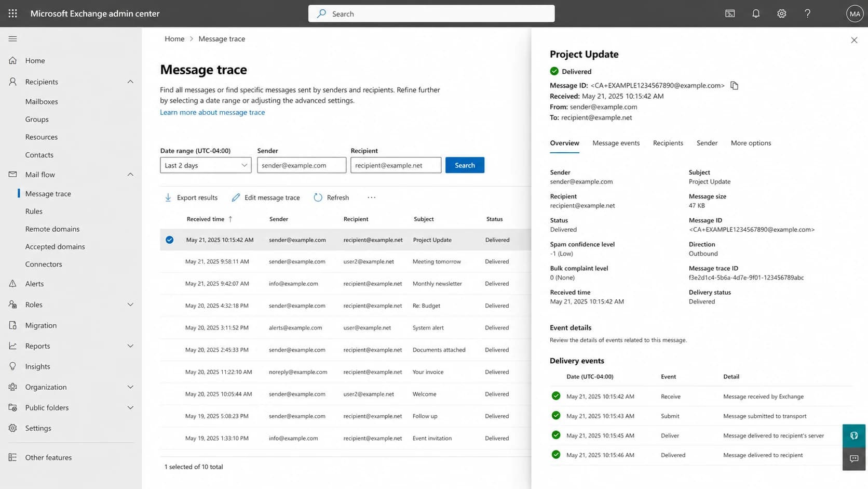Click the Public folders icon in sidebar
The width and height of the screenshot is (868, 489).
coord(13,407)
